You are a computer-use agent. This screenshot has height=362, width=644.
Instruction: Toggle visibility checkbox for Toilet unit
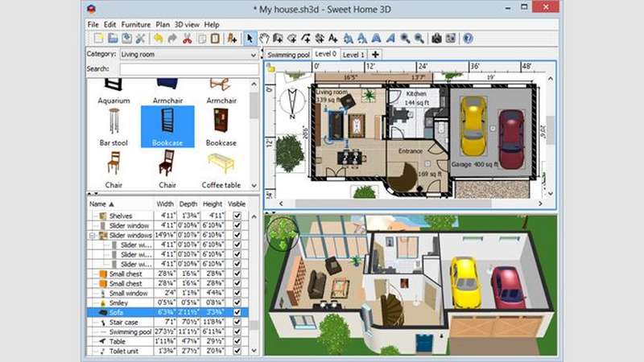(237, 351)
